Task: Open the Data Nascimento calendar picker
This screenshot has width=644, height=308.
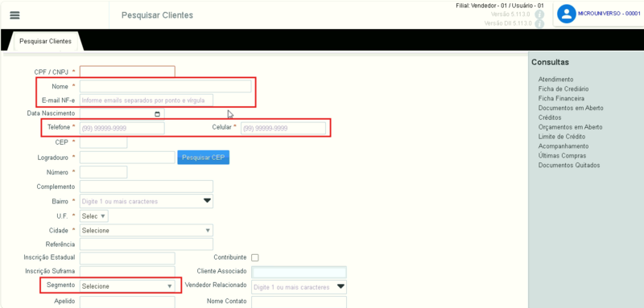Action: [x=157, y=114]
